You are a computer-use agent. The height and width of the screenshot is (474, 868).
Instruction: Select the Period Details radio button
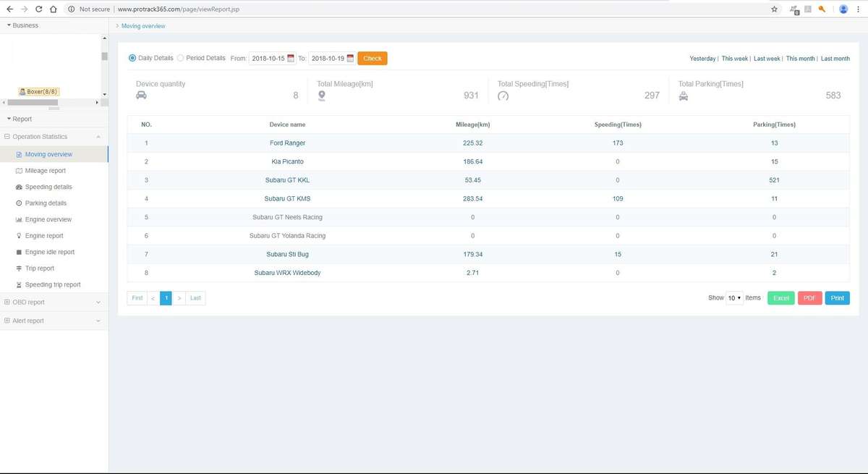pos(180,58)
